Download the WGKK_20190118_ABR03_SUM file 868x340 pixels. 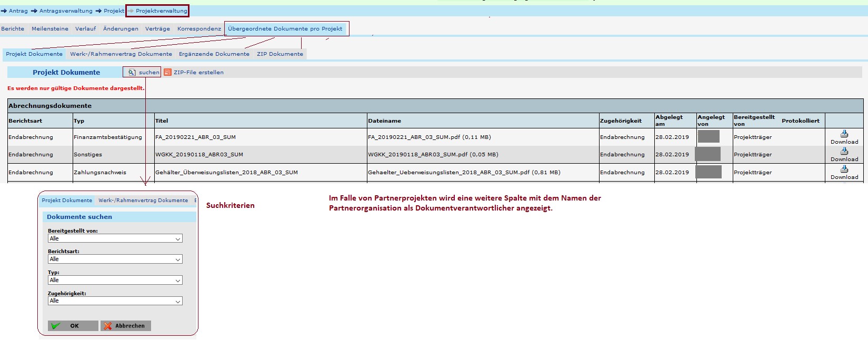[x=844, y=152]
